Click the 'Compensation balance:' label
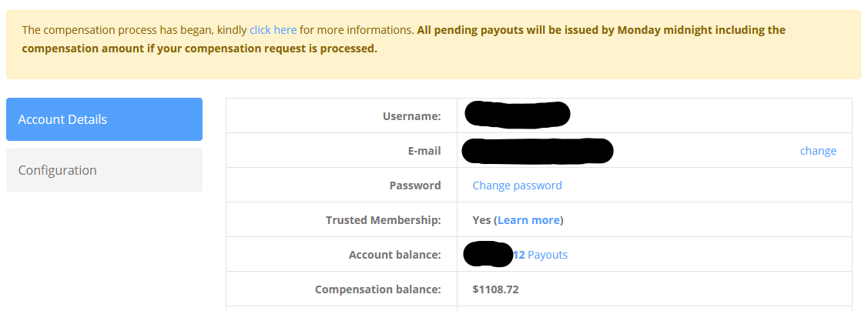The height and width of the screenshot is (311, 868). pyautogui.click(x=377, y=289)
